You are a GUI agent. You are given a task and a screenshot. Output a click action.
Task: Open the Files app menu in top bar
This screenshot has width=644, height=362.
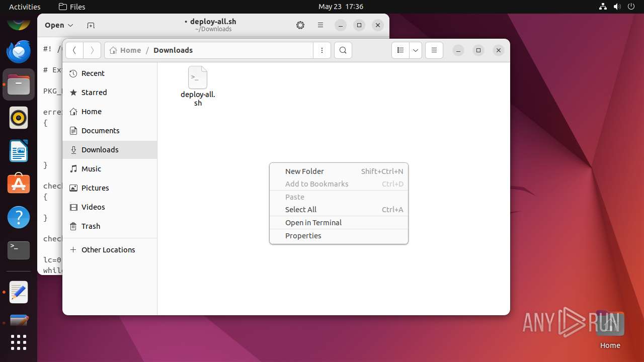pyautogui.click(x=72, y=7)
